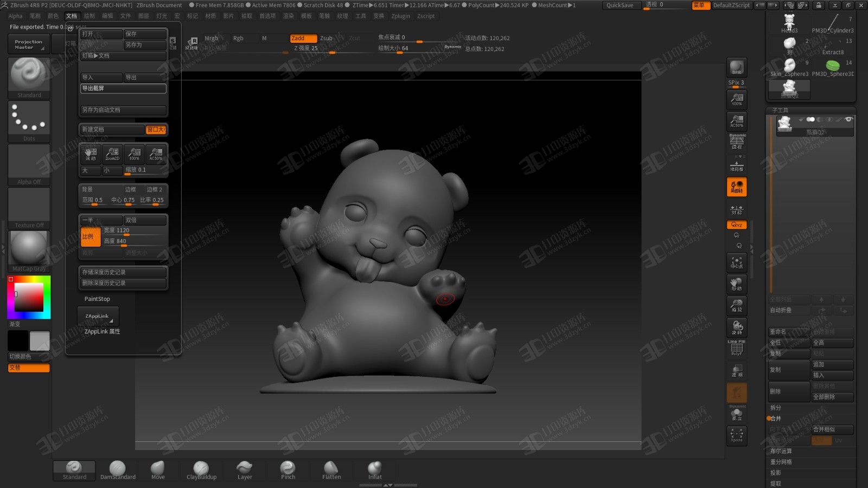Click DefaultZScript in title bar
This screenshot has width=868, height=488.
click(731, 5)
